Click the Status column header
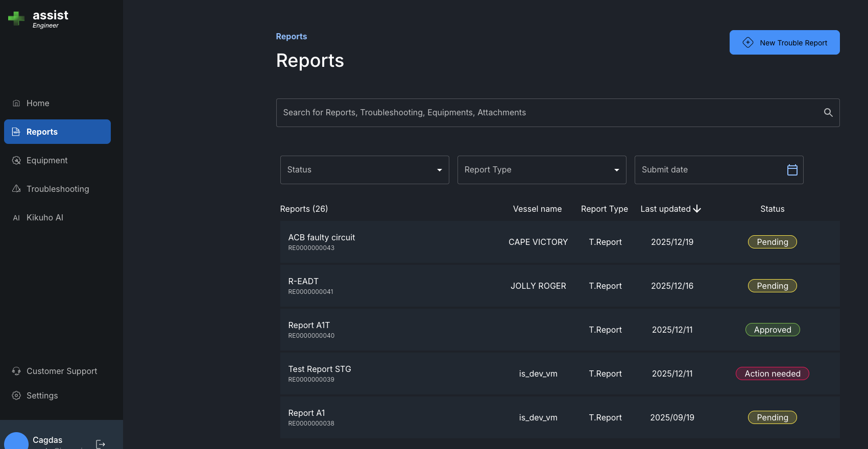The height and width of the screenshot is (449, 868). pyautogui.click(x=773, y=209)
